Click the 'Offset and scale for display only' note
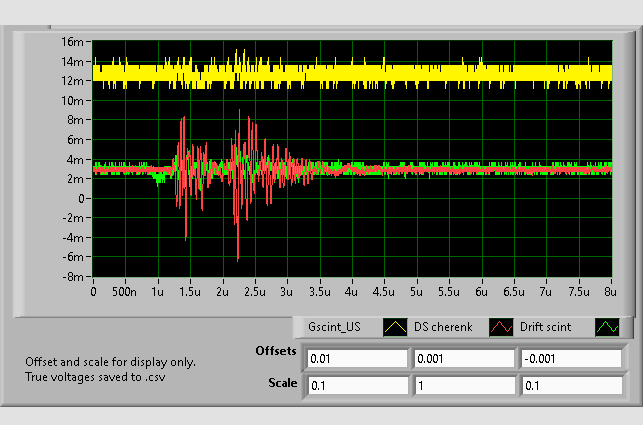Image resolution: width=643 pixels, height=425 pixels. tap(110, 362)
